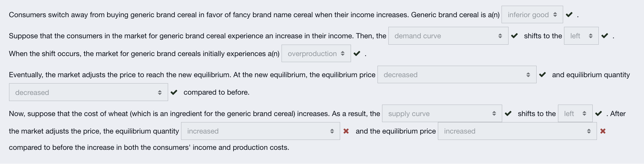The height and width of the screenshot is (164, 644).
Task: Open the "overproduction" dropdown
Action: (x=316, y=54)
